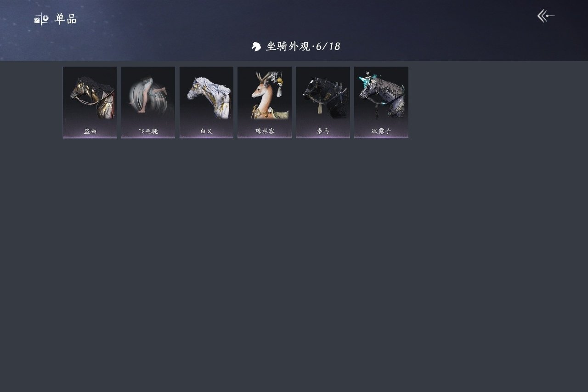Click the back arrow icon
Screen dimensions: 588x392
pos(546,16)
